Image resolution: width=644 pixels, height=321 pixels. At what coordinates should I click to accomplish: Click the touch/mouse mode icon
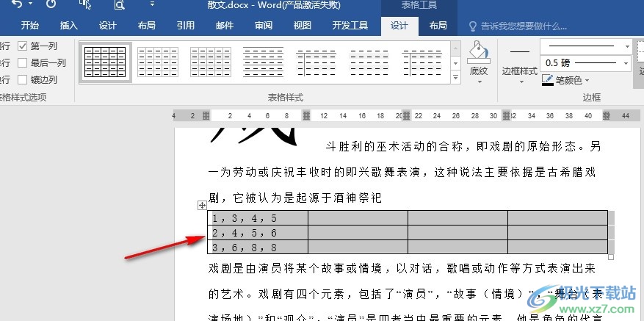point(85,4)
